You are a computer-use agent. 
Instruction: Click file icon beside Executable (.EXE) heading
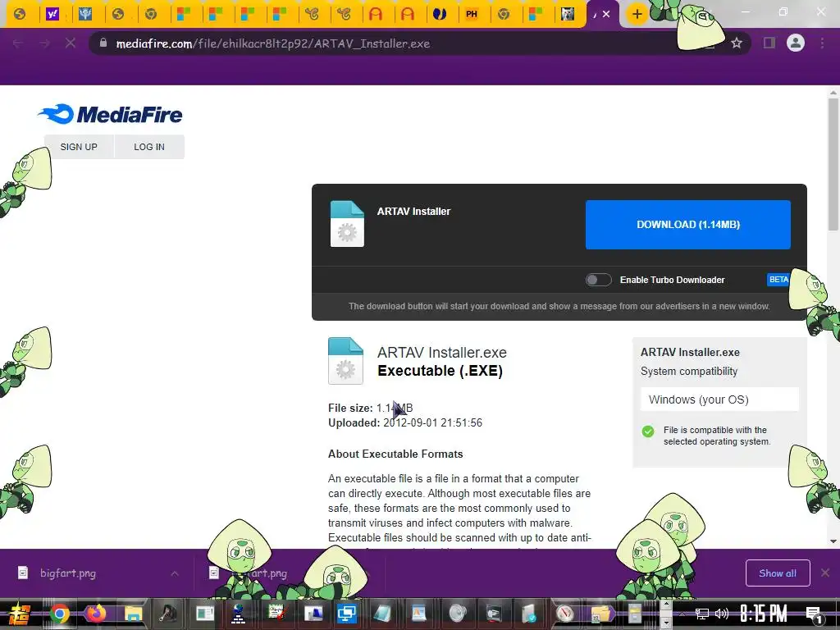[x=345, y=361]
